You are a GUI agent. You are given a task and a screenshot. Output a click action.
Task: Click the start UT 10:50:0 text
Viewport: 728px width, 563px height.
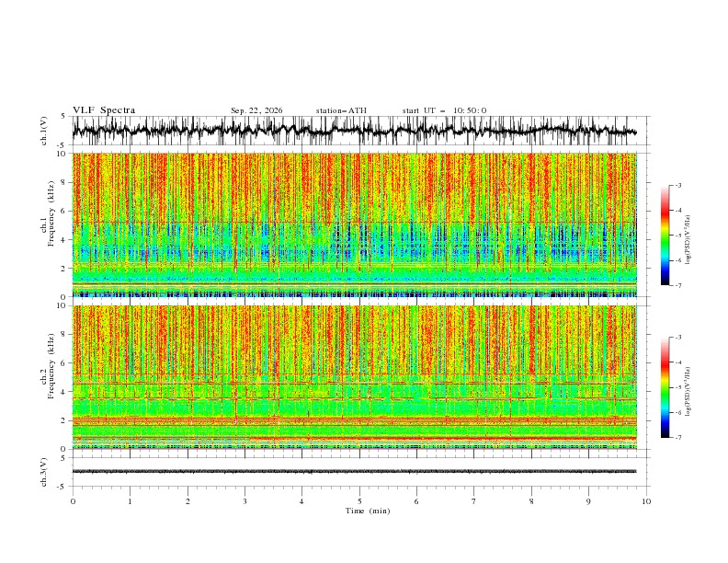click(444, 110)
